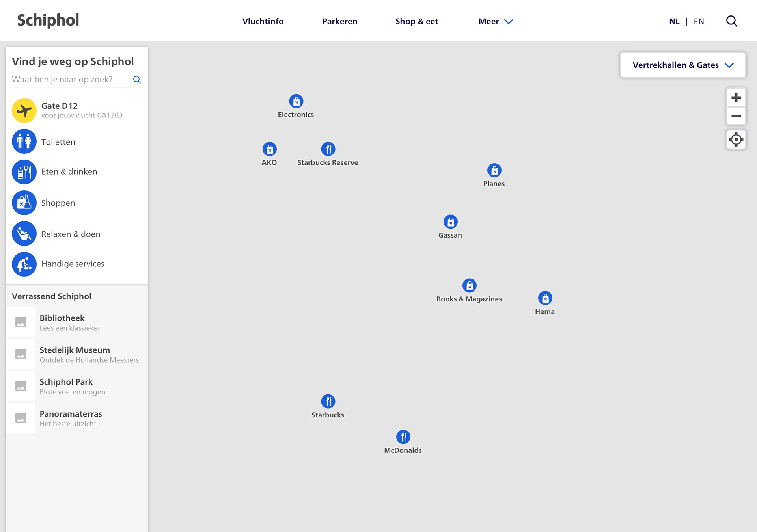Image resolution: width=757 pixels, height=532 pixels.
Task: Open the Stedelijk Museum thumbnail image
Action: pyautogui.click(x=21, y=354)
